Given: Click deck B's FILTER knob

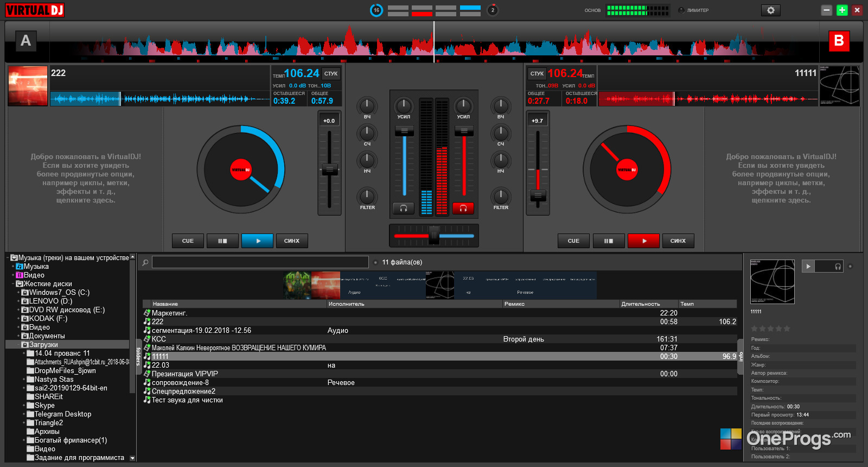Looking at the screenshot, I should [501, 195].
